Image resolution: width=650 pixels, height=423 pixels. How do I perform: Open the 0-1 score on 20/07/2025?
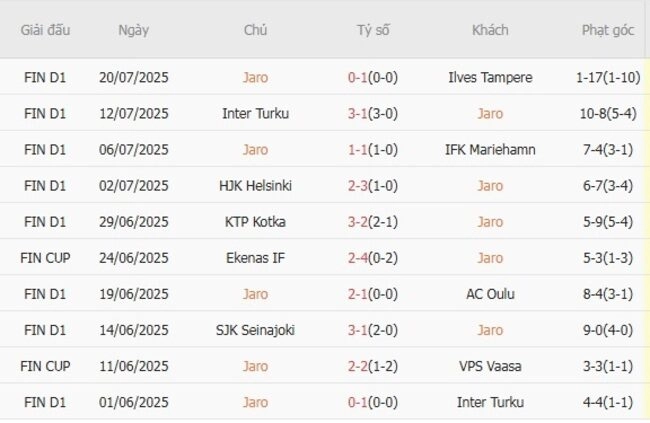click(x=357, y=78)
